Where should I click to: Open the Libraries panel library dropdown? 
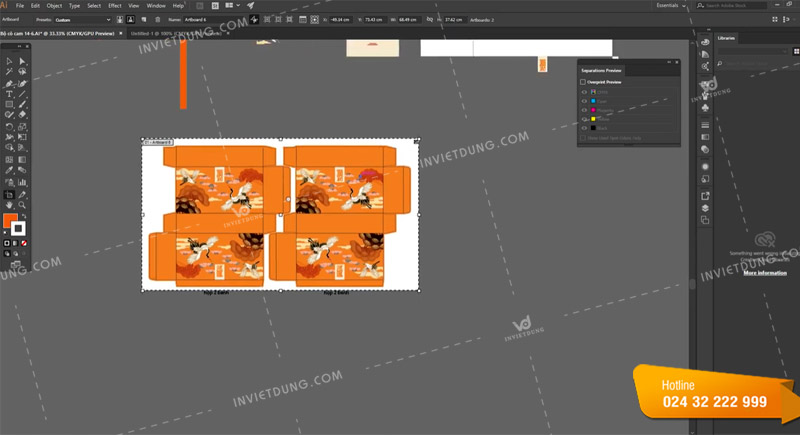pos(753,52)
